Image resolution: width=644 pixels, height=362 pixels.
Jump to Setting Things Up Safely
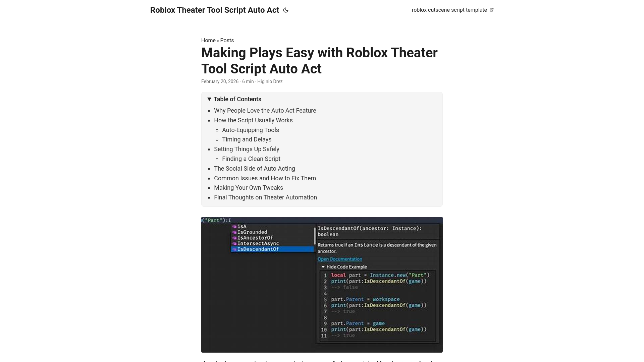coord(247,149)
